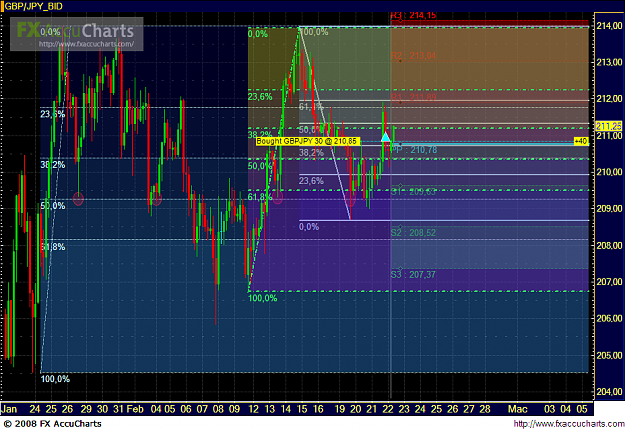Click the cyan buy-entry triangle marker
The height and width of the screenshot is (430, 625).
point(385,137)
